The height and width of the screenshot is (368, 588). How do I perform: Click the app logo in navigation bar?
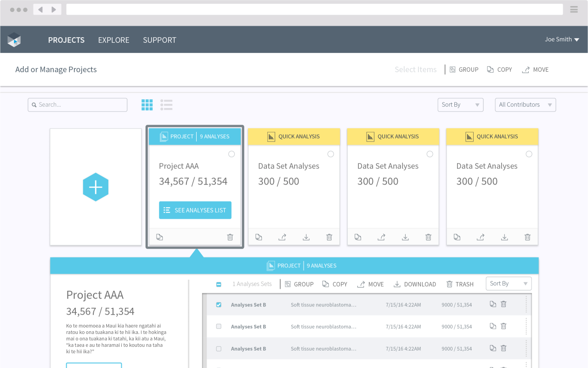click(14, 40)
